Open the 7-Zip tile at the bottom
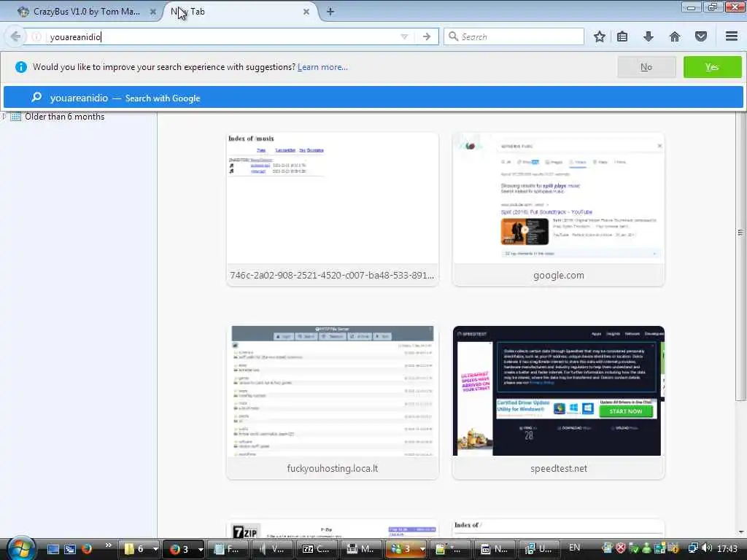 coord(333,529)
